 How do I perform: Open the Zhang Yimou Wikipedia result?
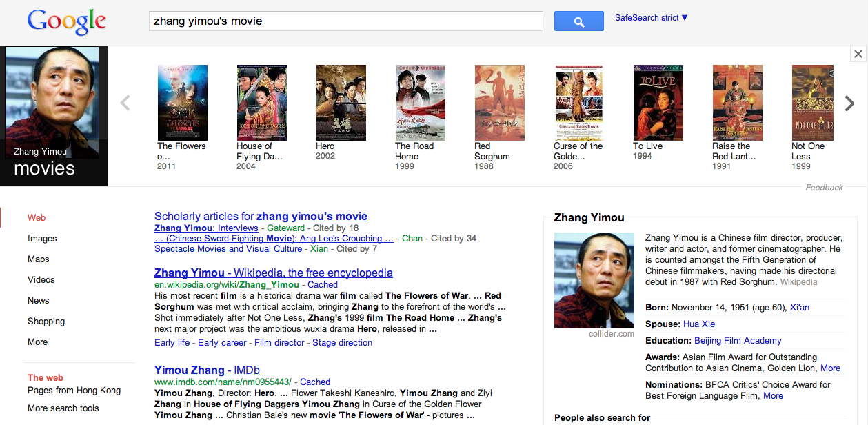tap(274, 273)
